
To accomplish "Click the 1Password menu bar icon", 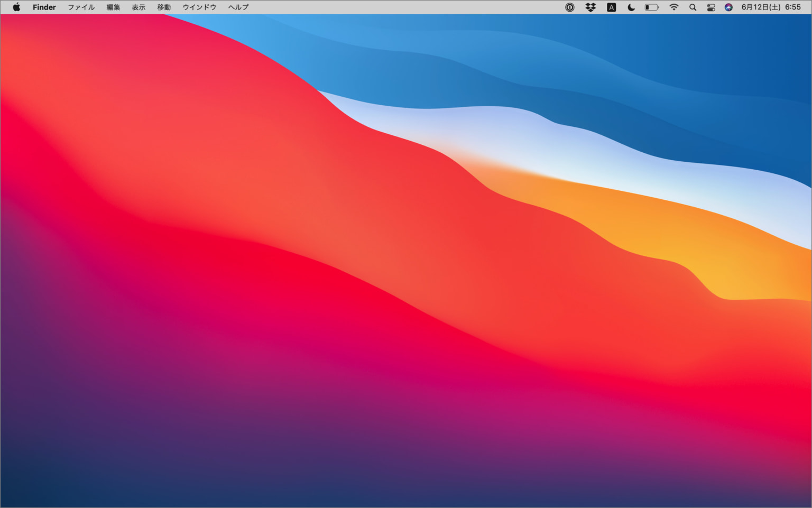I will 570,7.
